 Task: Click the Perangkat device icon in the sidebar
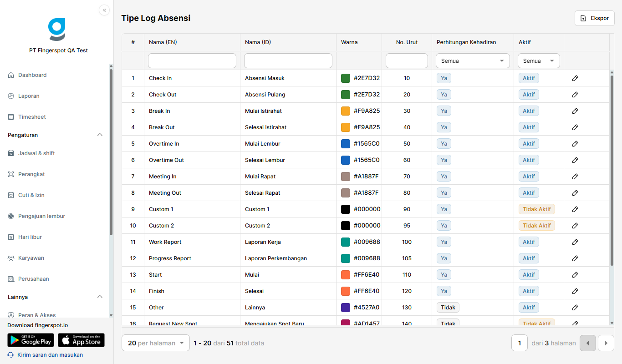coord(11,174)
